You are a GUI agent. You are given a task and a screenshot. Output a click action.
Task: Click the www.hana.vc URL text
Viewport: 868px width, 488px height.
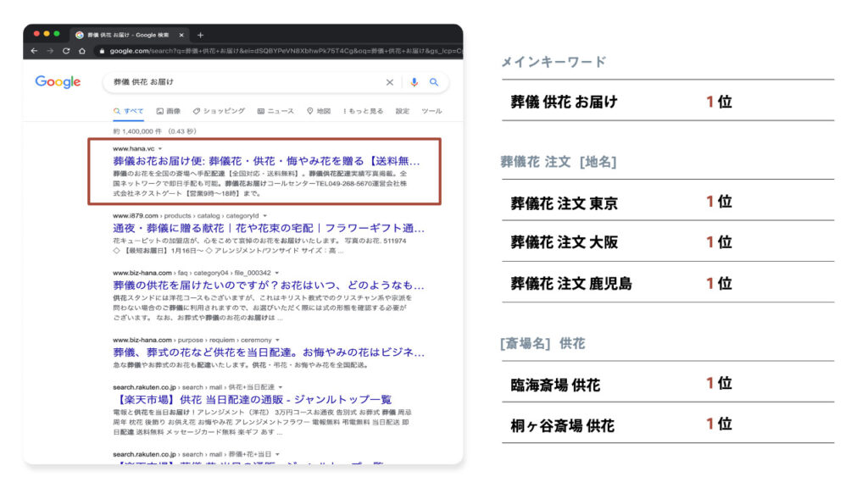point(133,149)
